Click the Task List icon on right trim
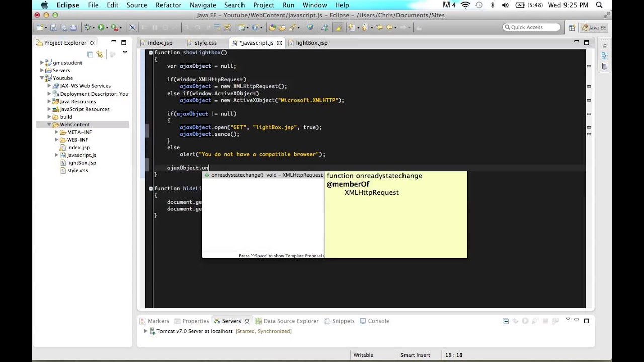644x362 pixels. tap(605, 66)
